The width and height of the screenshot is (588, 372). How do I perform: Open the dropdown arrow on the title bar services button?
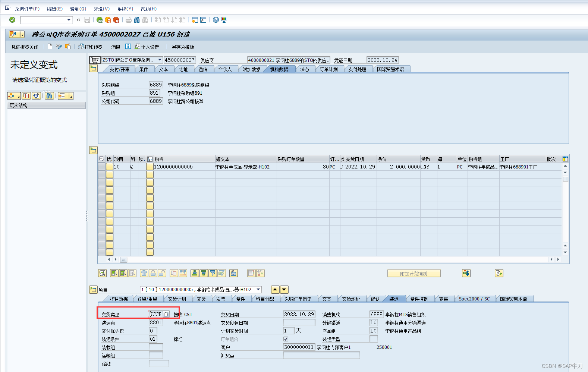click(x=22, y=34)
